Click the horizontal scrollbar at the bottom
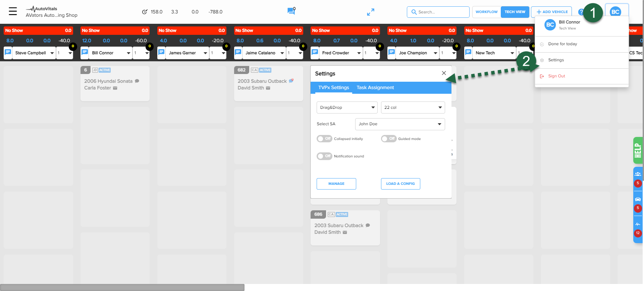 [122, 287]
